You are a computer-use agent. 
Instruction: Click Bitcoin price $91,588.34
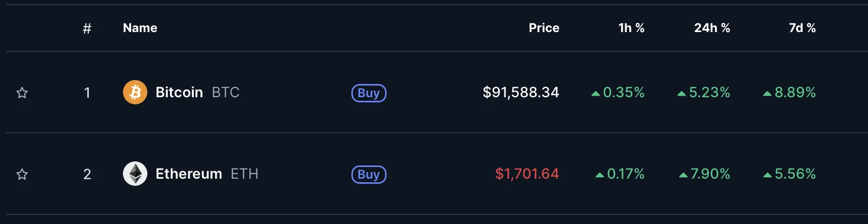pos(521,92)
